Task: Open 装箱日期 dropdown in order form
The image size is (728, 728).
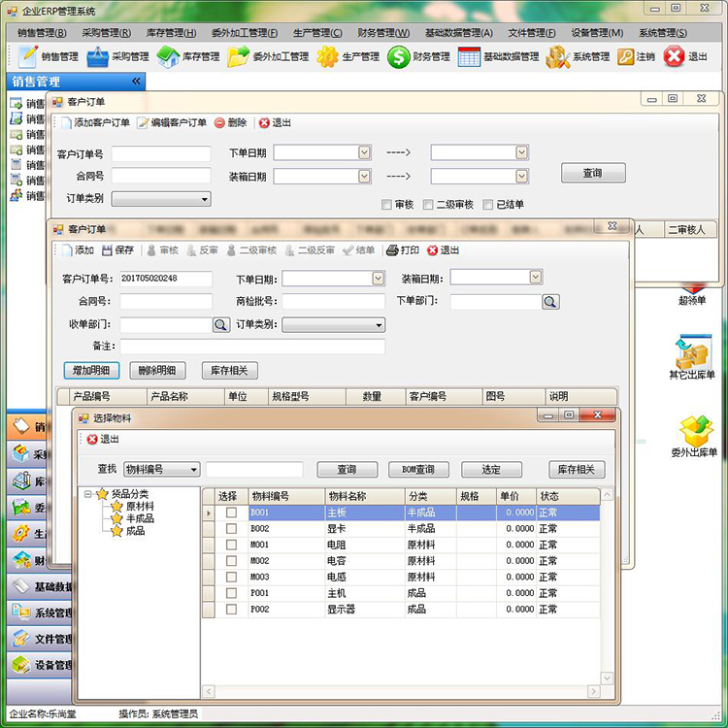Action: point(535,278)
